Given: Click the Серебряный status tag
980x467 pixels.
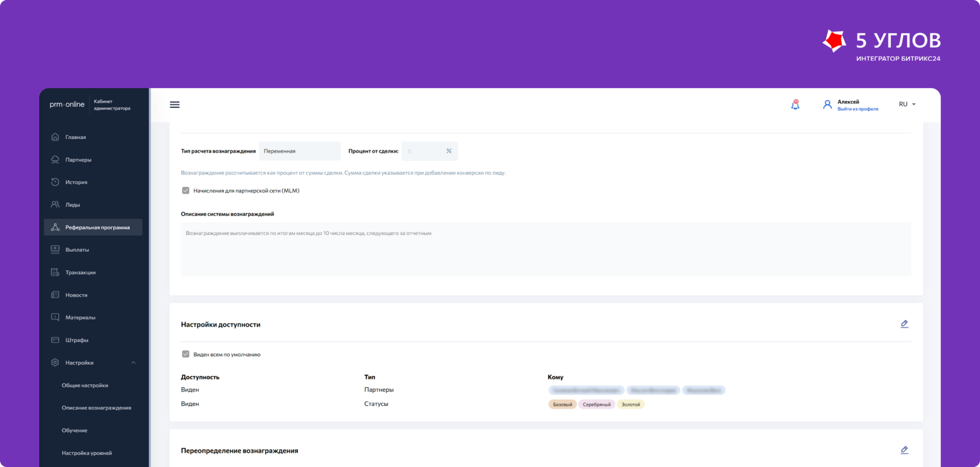Looking at the screenshot, I should (597, 404).
